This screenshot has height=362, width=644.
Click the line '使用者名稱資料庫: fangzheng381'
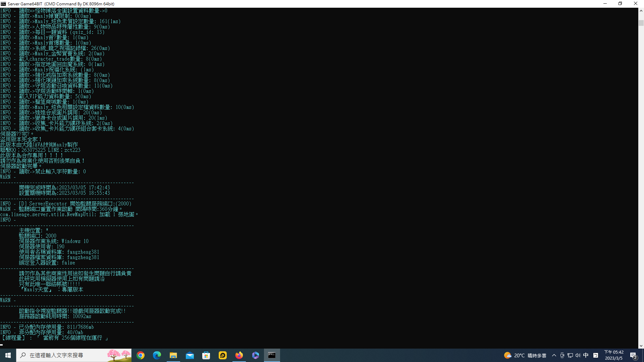(x=59, y=252)
